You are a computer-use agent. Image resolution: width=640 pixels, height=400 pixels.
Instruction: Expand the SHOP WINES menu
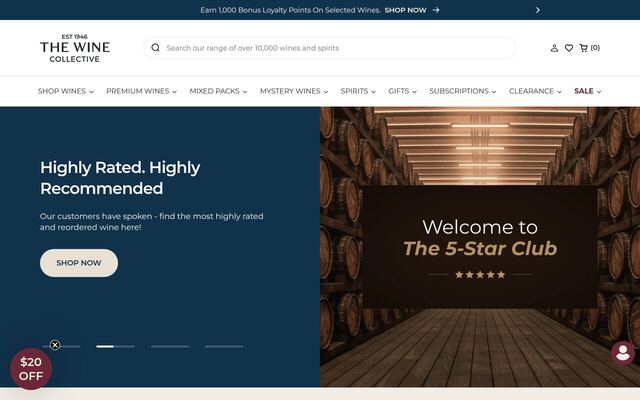[66, 91]
